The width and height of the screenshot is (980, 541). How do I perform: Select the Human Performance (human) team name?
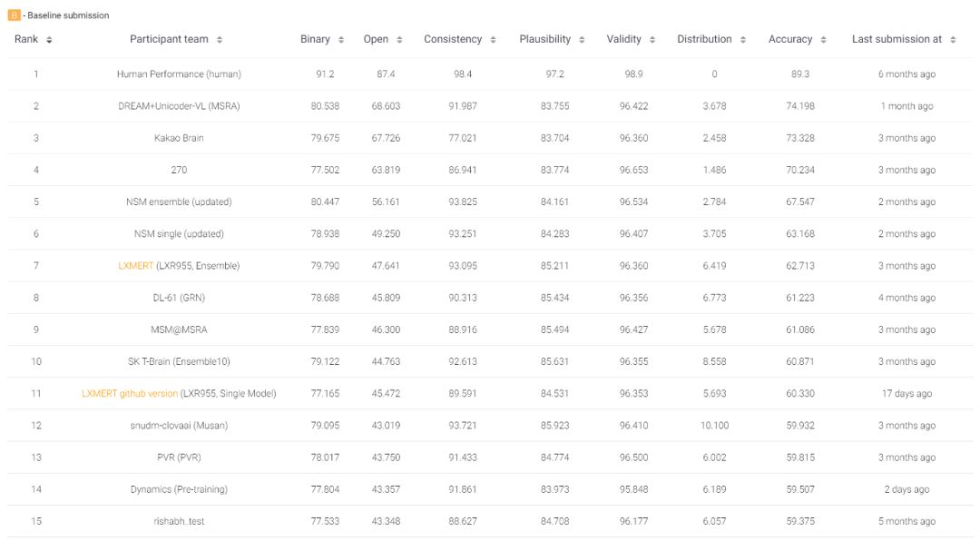pos(179,74)
